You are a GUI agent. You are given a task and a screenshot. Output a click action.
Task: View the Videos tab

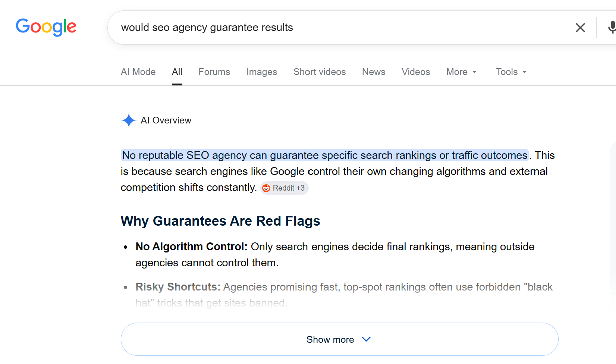[x=416, y=72]
